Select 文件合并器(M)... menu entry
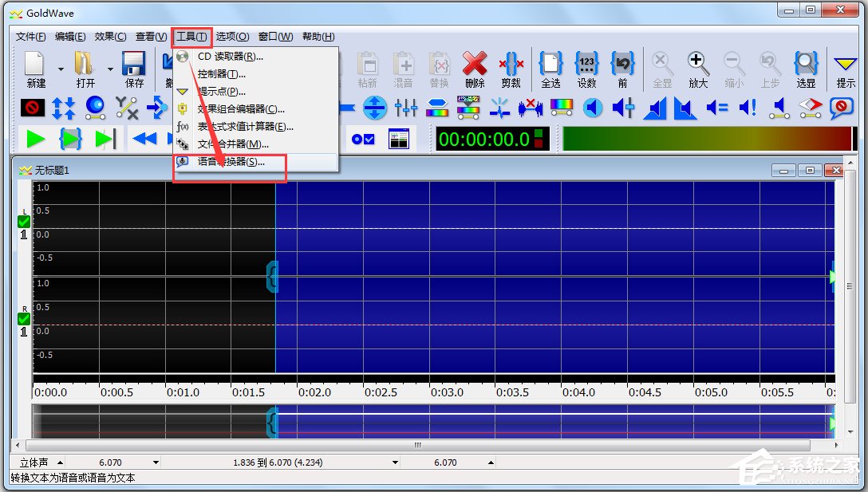Screen dimensions: 868x492 click(256, 144)
